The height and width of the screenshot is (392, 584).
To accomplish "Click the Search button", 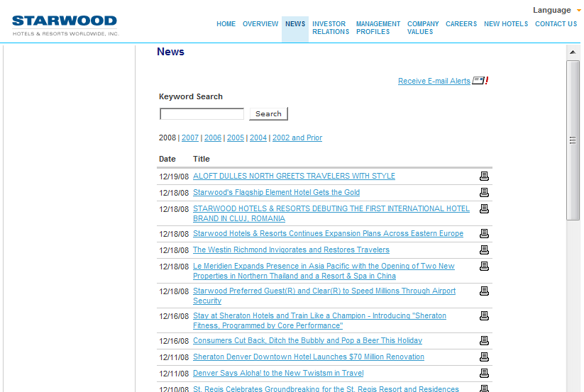I will tap(268, 114).
